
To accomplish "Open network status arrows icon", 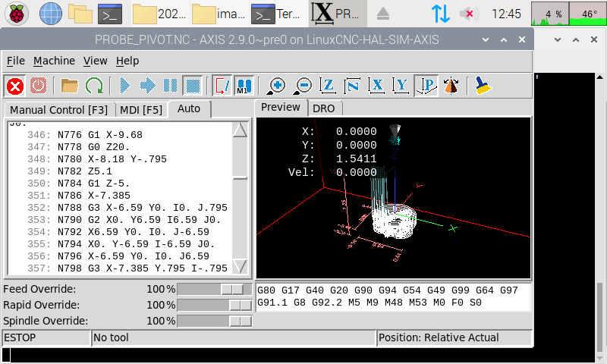I will coord(441,14).
